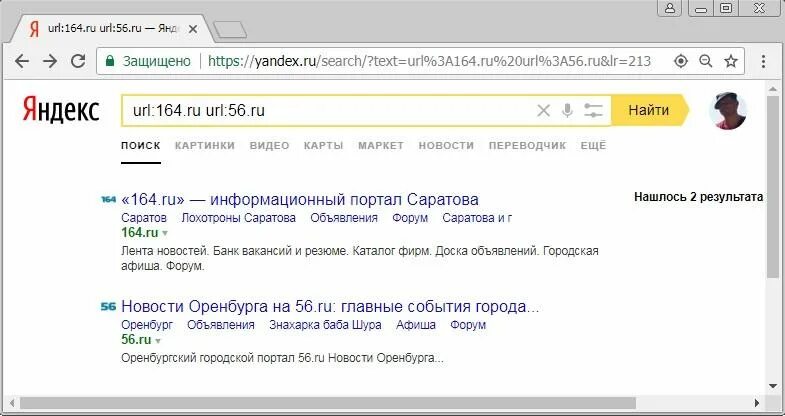Switch to the Новости tab
The height and width of the screenshot is (416, 785).
click(446, 146)
